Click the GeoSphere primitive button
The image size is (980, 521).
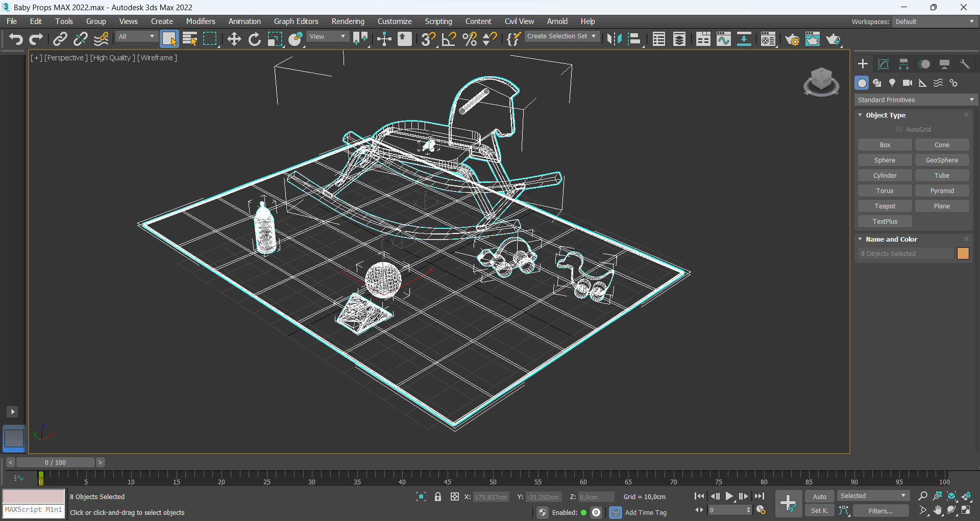942,160
